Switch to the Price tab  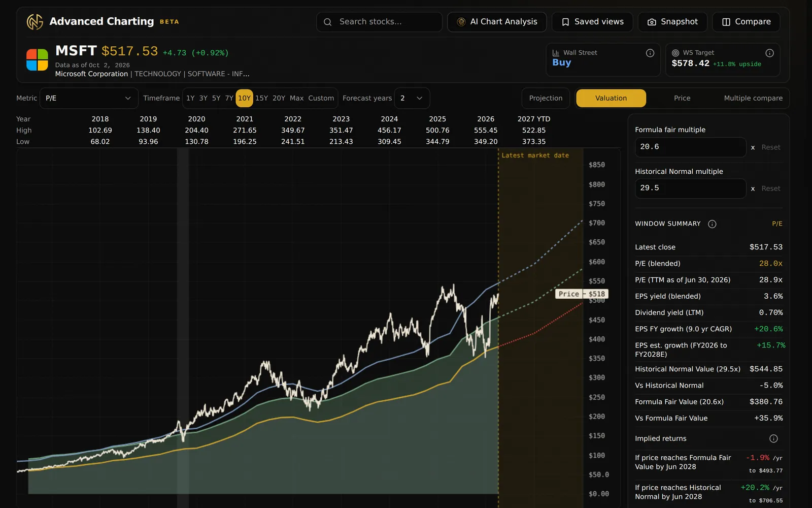tap(682, 98)
